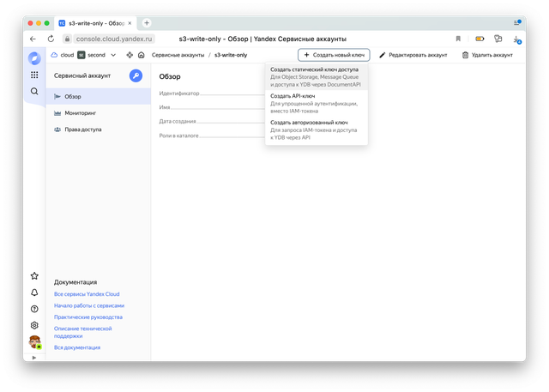Open the user avatar profile menu
This screenshot has width=549, height=392.
click(x=34, y=341)
